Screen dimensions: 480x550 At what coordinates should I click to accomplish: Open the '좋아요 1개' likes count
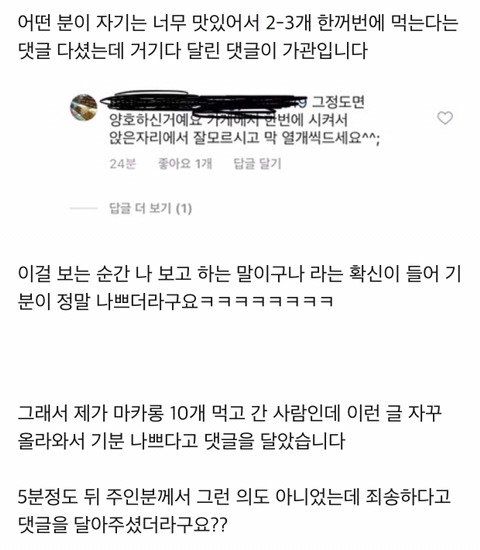point(185,163)
